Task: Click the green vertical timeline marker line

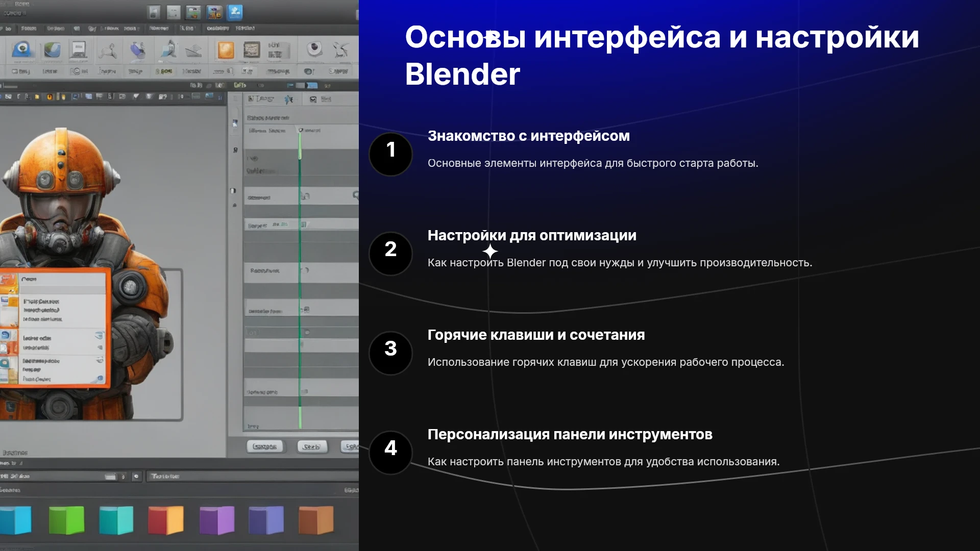Action: coord(300,278)
